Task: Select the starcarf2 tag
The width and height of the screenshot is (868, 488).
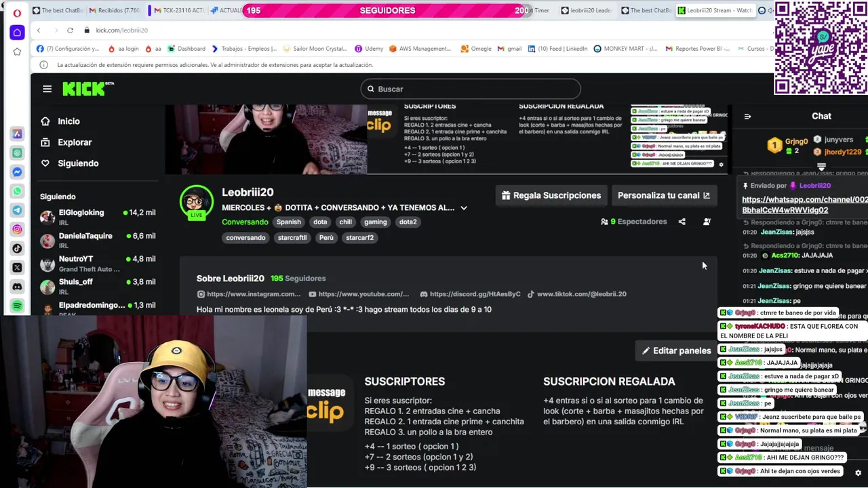Action: pyautogui.click(x=359, y=238)
